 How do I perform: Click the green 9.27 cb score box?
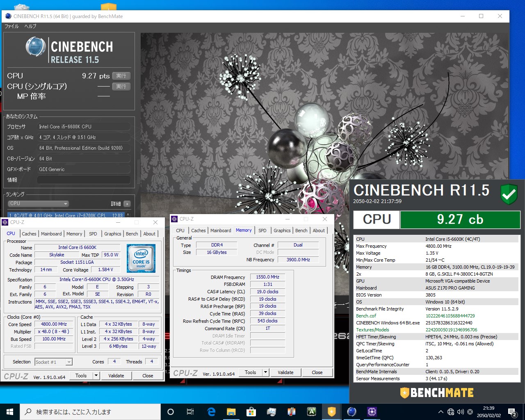(x=460, y=219)
